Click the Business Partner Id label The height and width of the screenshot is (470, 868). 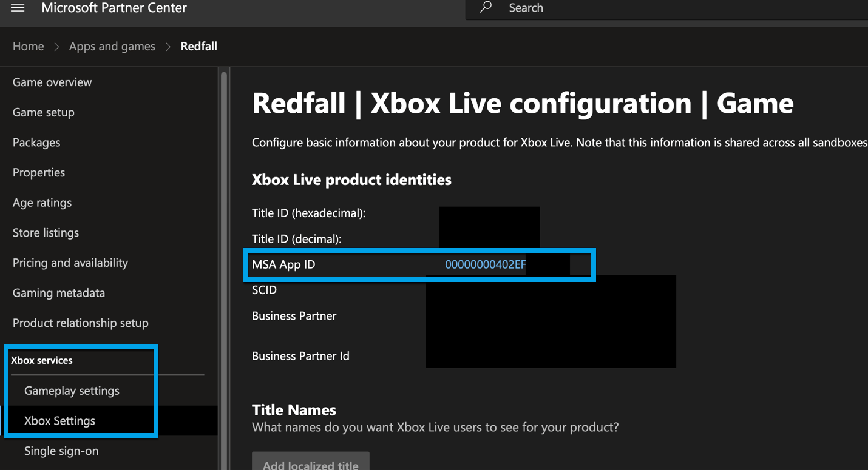click(300, 356)
